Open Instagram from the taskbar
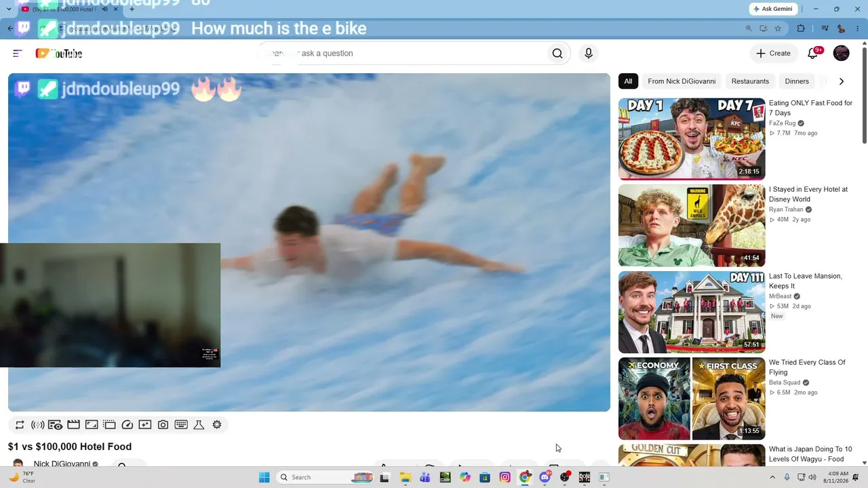This screenshot has height=488, width=868. 505,477
